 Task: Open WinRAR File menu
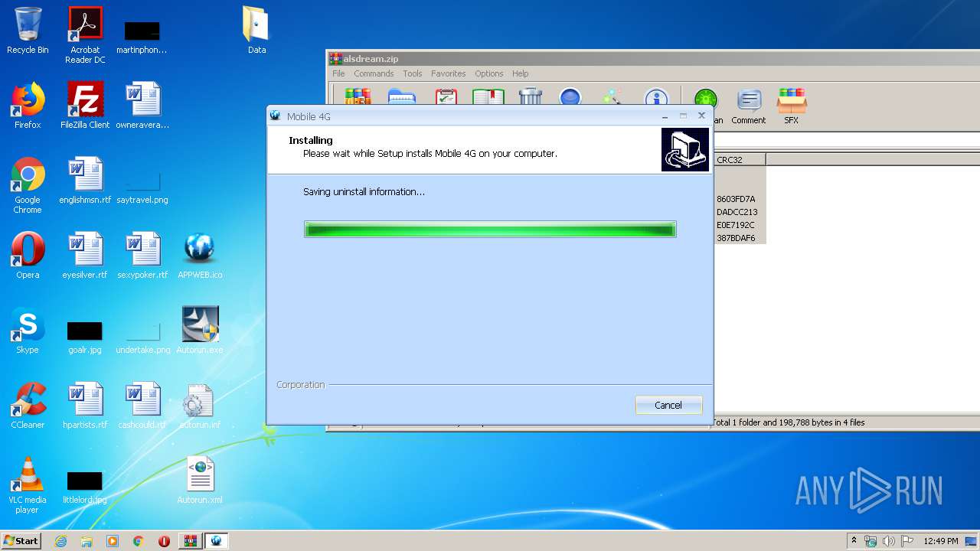pyautogui.click(x=338, y=73)
